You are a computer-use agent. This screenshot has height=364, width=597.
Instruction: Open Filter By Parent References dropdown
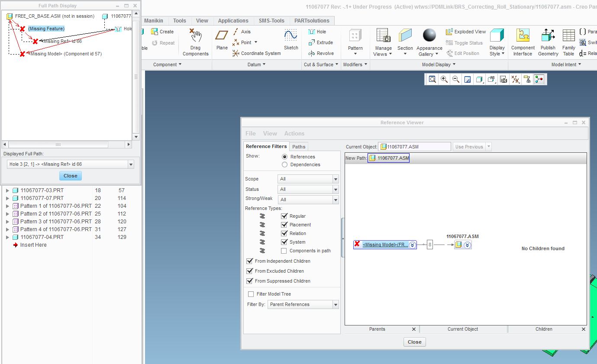click(303, 304)
